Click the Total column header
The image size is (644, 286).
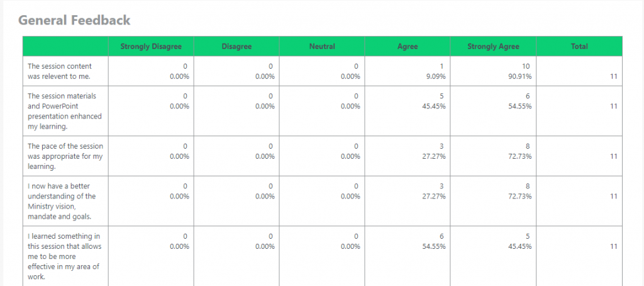(579, 46)
